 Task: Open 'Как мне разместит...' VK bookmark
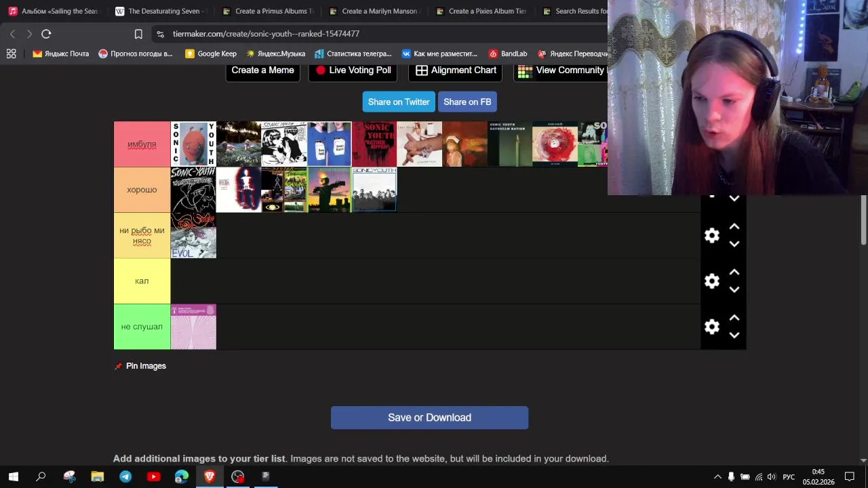(439, 54)
